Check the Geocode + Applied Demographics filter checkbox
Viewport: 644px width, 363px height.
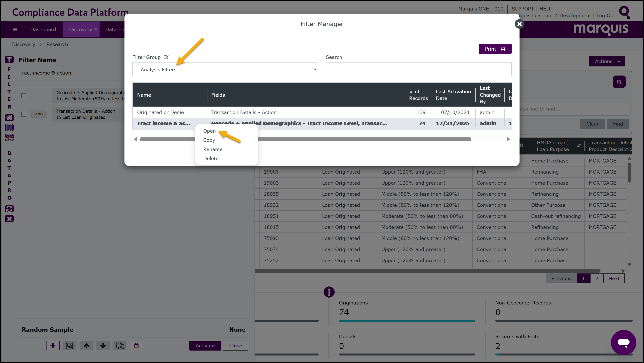24,96
